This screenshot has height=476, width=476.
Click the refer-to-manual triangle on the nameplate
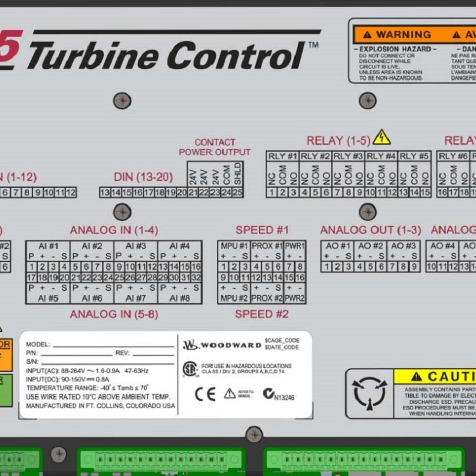coord(230,393)
